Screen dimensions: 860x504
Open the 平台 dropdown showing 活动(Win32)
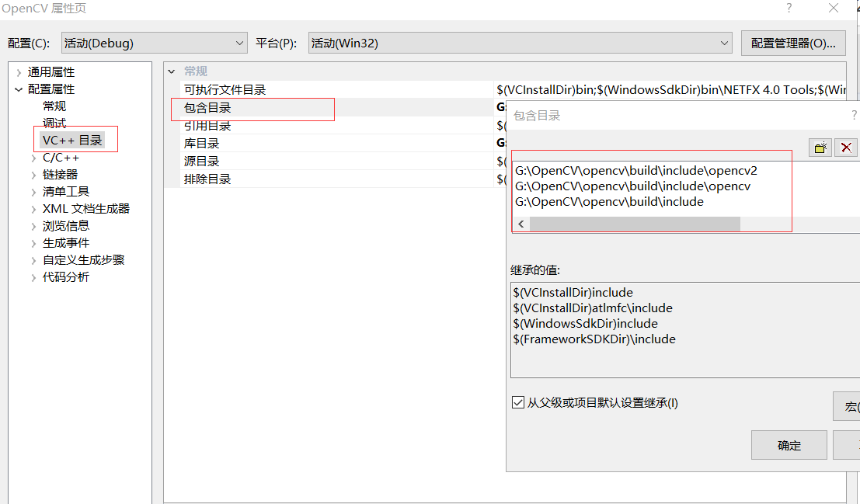click(x=723, y=43)
